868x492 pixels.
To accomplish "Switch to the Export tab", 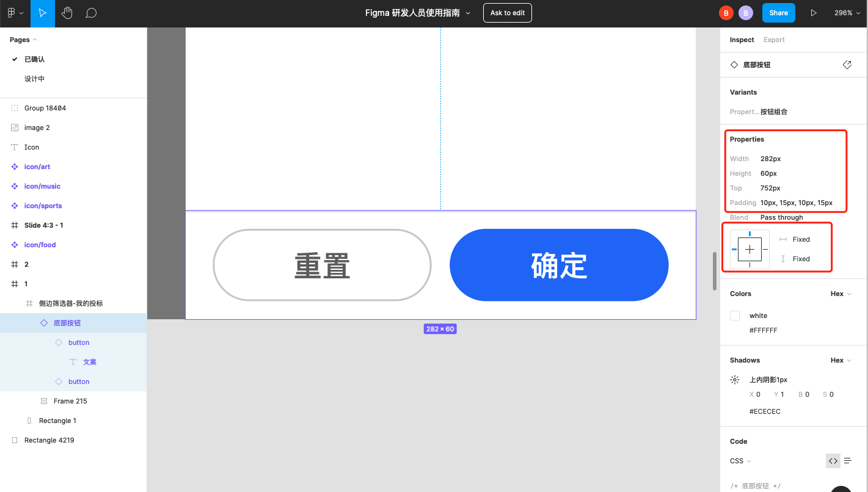I will pyautogui.click(x=774, y=40).
